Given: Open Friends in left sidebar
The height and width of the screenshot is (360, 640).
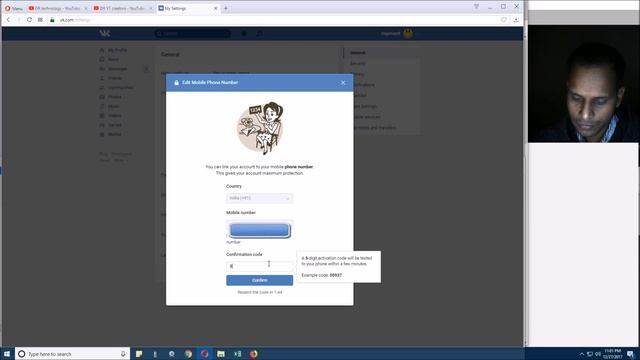Looking at the screenshot, I should (x=111, y=78).
